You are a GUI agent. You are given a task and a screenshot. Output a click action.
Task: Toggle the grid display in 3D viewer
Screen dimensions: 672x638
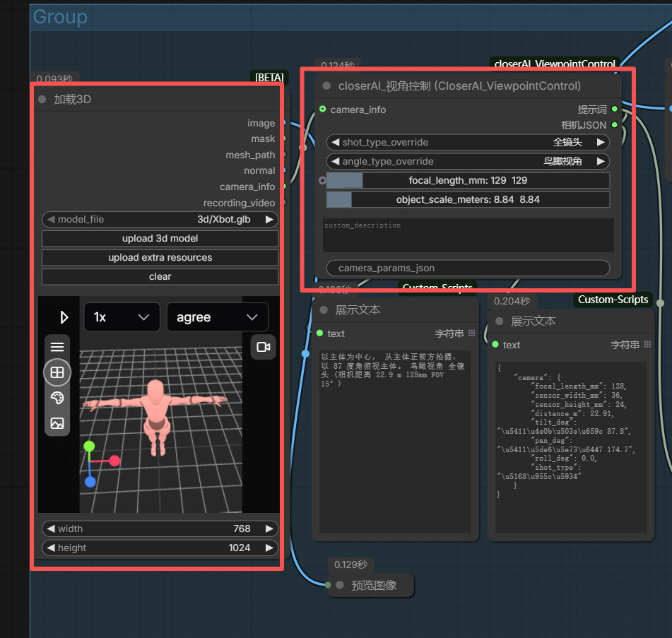coord(57,372)
